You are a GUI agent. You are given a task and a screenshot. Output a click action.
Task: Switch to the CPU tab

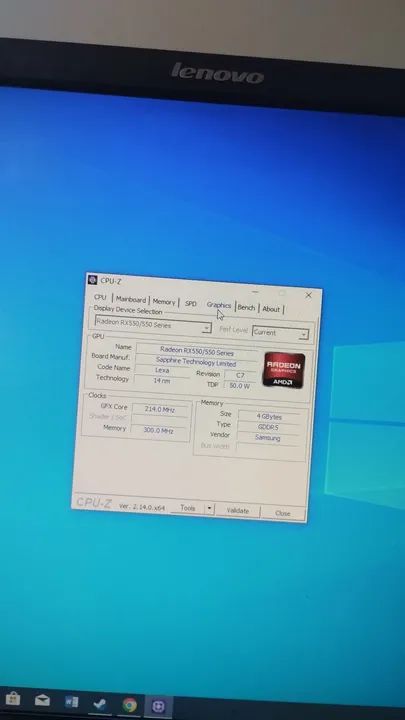100,298
